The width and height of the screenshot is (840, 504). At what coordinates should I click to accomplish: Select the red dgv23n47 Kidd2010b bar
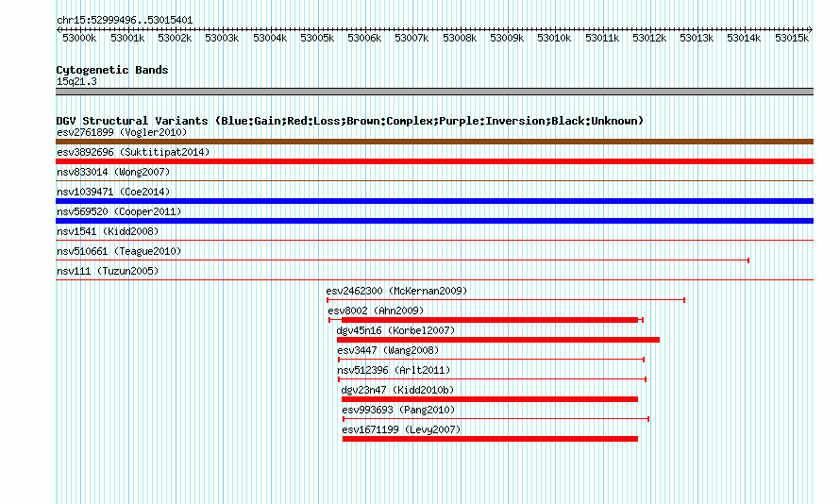(x=490, y=399)
